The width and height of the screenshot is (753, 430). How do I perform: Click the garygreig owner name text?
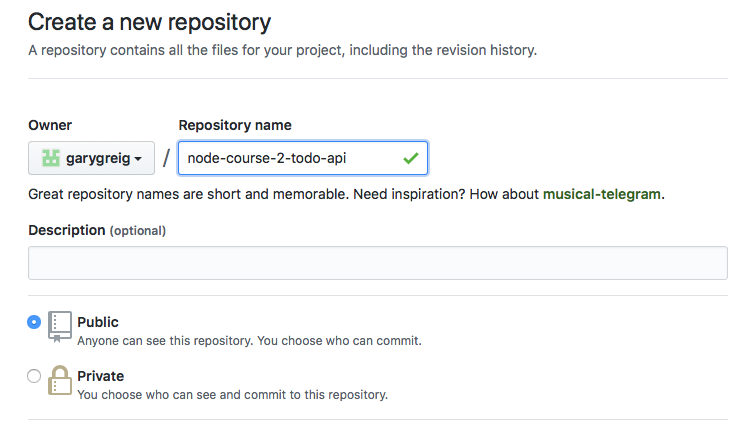click(98, 158)
